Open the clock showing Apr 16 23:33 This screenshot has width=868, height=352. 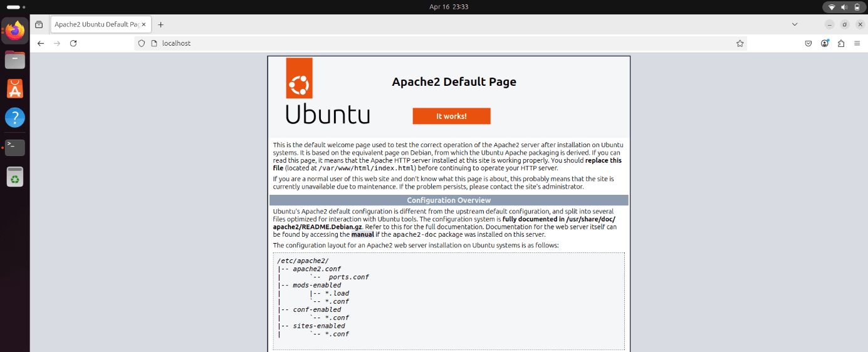click(449, 7)
